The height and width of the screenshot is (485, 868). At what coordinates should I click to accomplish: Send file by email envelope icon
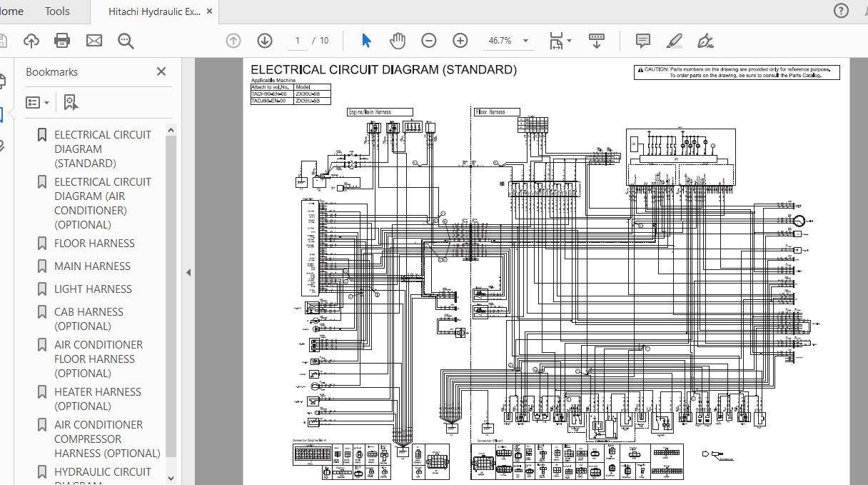pyautogui.click(x=94, y=41)
